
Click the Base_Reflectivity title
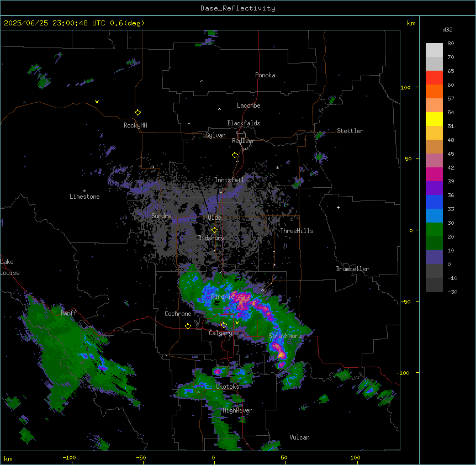coord(238,8)
